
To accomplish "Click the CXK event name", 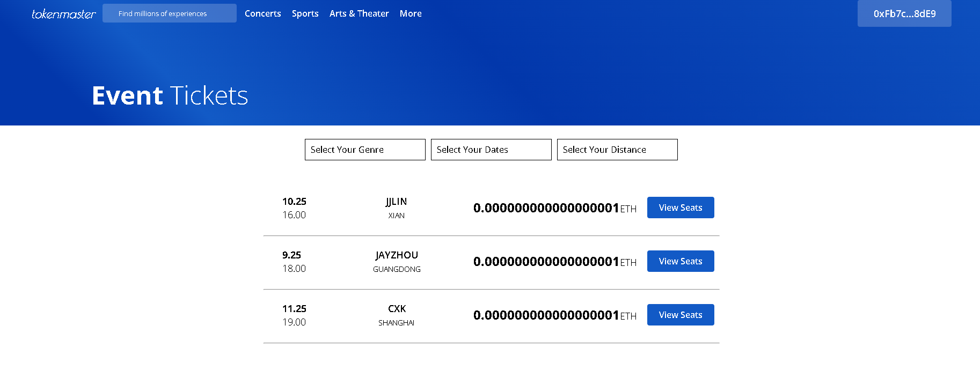I will 397,309.
